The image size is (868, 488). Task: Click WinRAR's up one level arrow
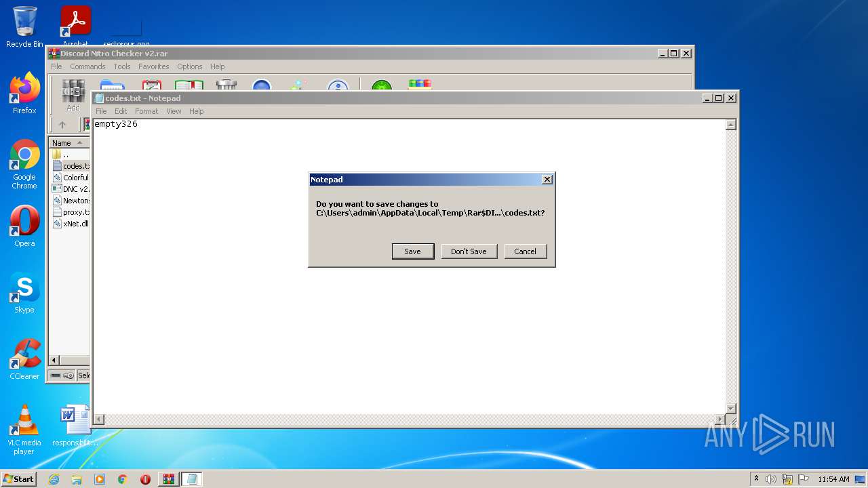(62, 125)
